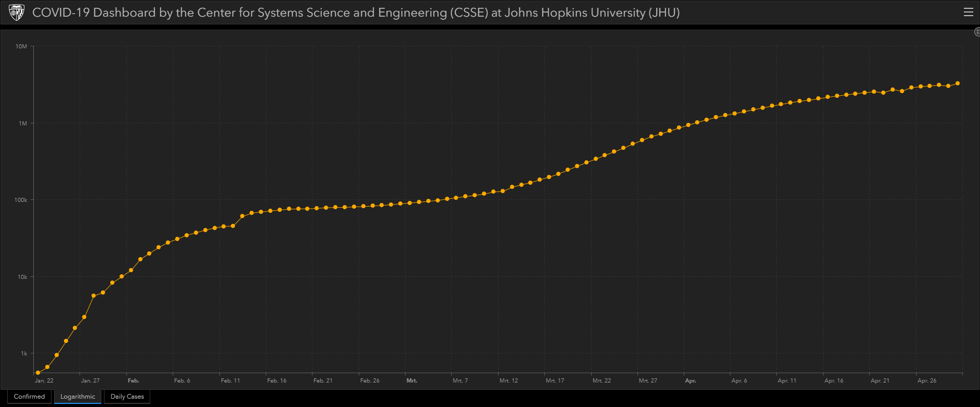Open the Daily Cases tab
980x407 pixels.
pyautogui.click(x=127, y=397)
